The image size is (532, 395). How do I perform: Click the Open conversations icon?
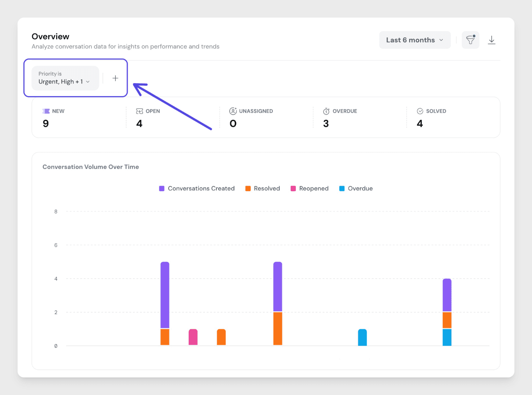139,111
